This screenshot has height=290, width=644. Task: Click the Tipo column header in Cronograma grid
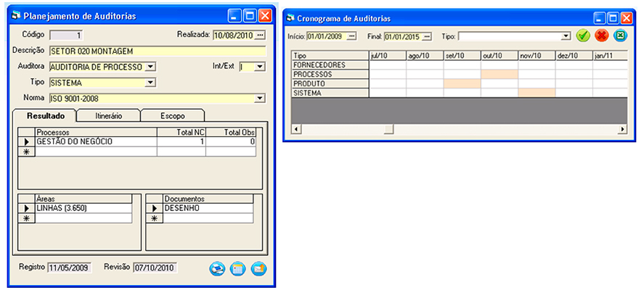(x=330, y=56)
